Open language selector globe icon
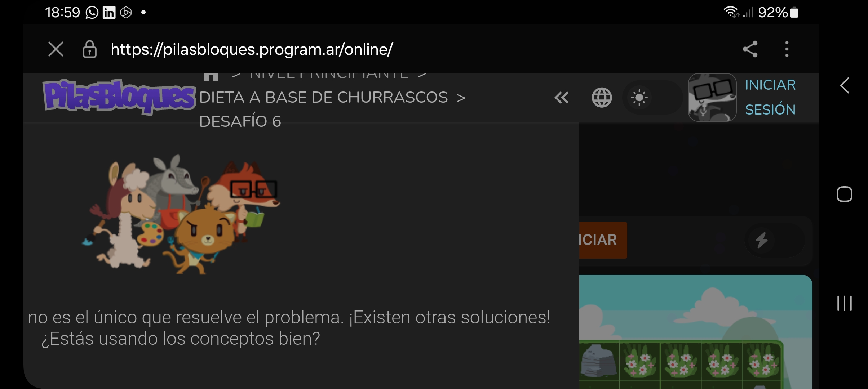 pyautogui.click(x=602, y=98)
